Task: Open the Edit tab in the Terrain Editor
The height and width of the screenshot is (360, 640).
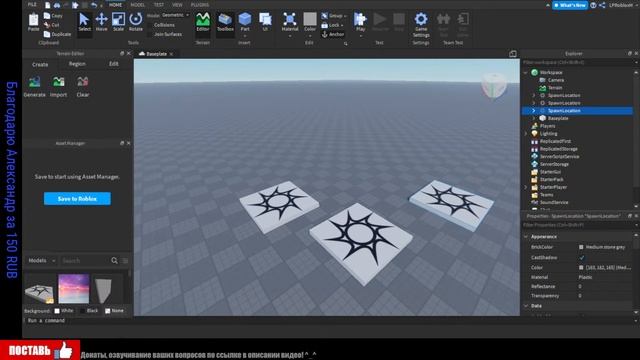Action: click(x=113, y=64)
